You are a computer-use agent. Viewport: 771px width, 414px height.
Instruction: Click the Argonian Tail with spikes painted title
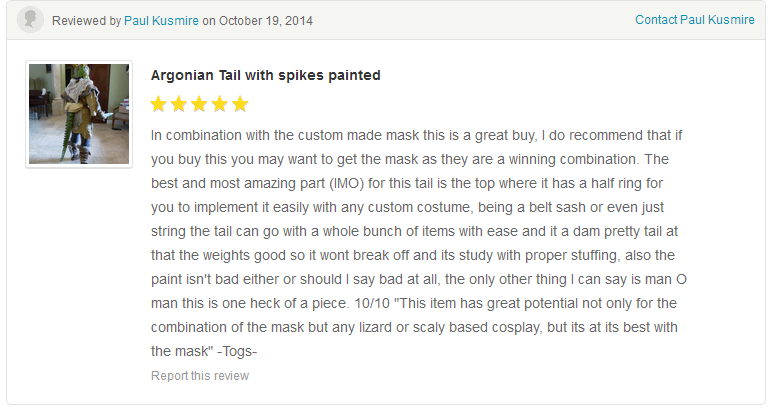coord(266,75)
